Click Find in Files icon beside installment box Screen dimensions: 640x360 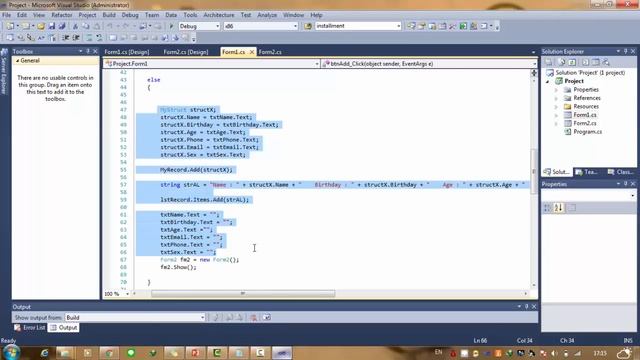point(308,26)
